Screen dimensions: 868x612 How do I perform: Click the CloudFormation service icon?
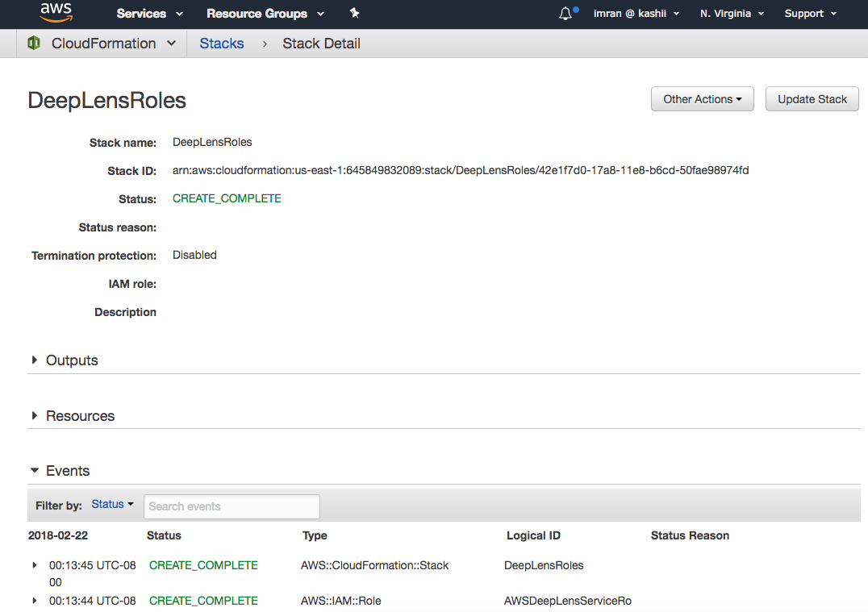(x=34, y=44)
